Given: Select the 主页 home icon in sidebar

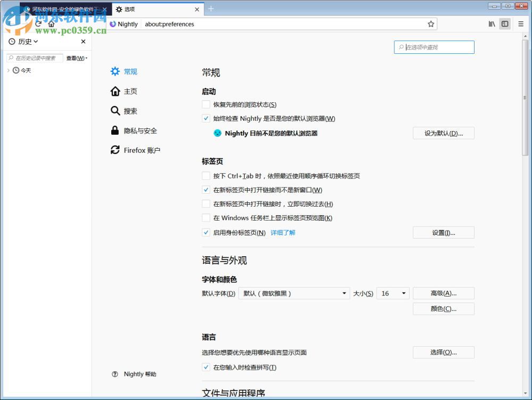Looking at the screenshot, I should 115,91.
